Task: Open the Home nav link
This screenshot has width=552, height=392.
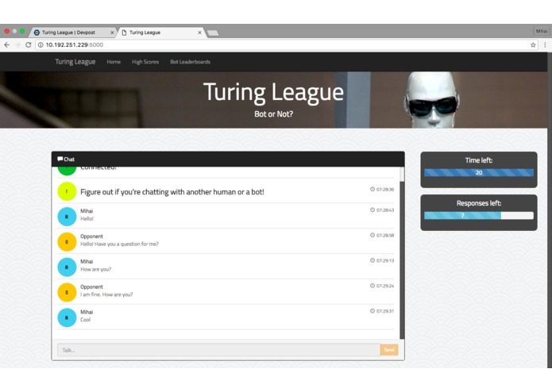Action: click(x=114, y=62)
